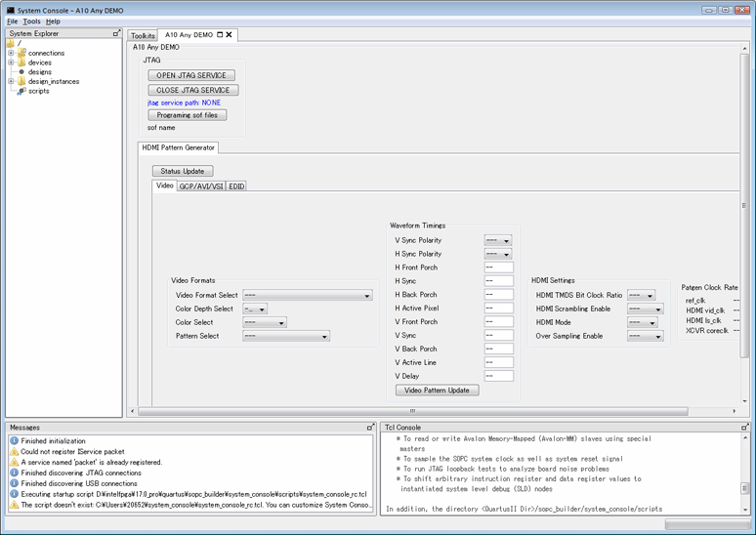
Task: Undock the Messages panel
Action: [x=370, y=427]
